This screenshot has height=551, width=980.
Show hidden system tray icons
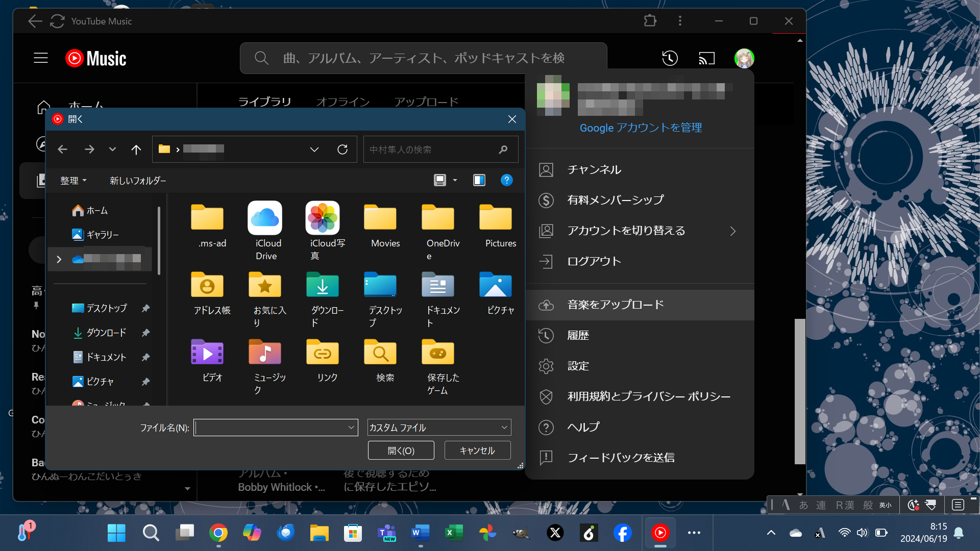(771, 533)
